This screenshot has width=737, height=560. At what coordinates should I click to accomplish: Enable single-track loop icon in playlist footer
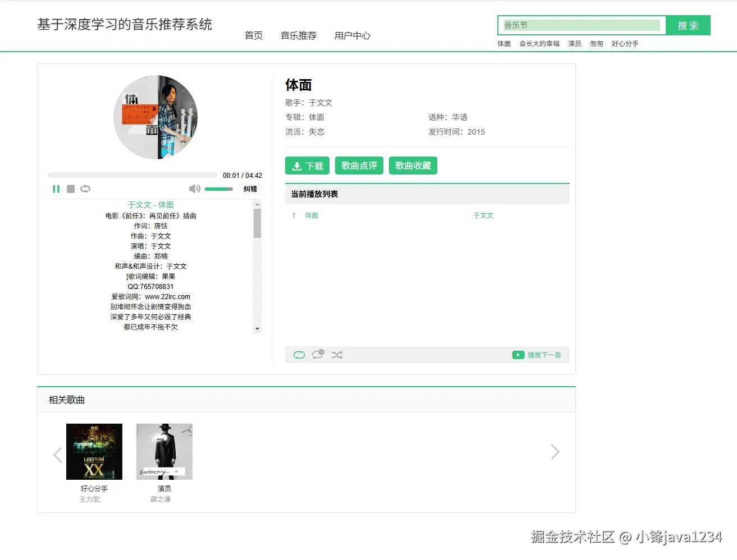pos(318,354)
